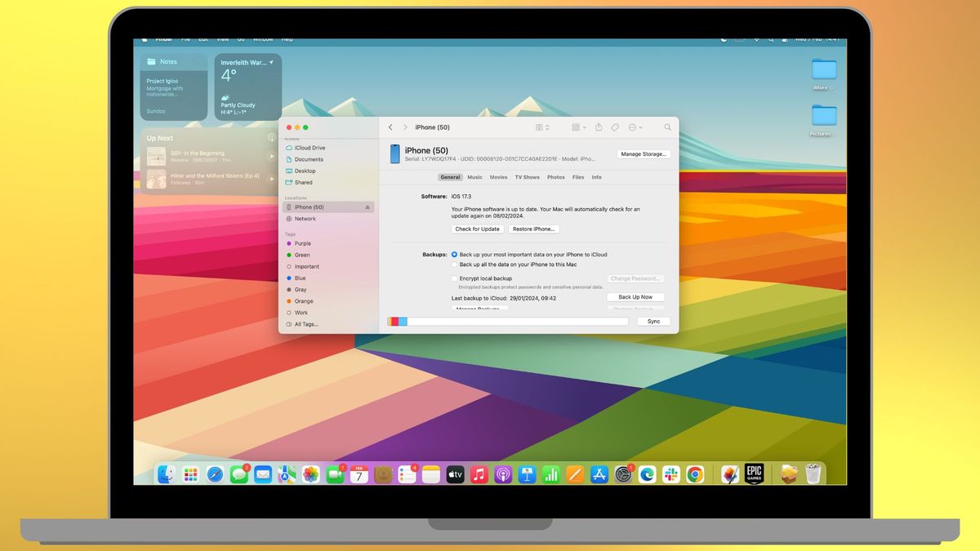The image size is (980, 551).
Task: Open Search in the Finder window
Action: [667, 127]
